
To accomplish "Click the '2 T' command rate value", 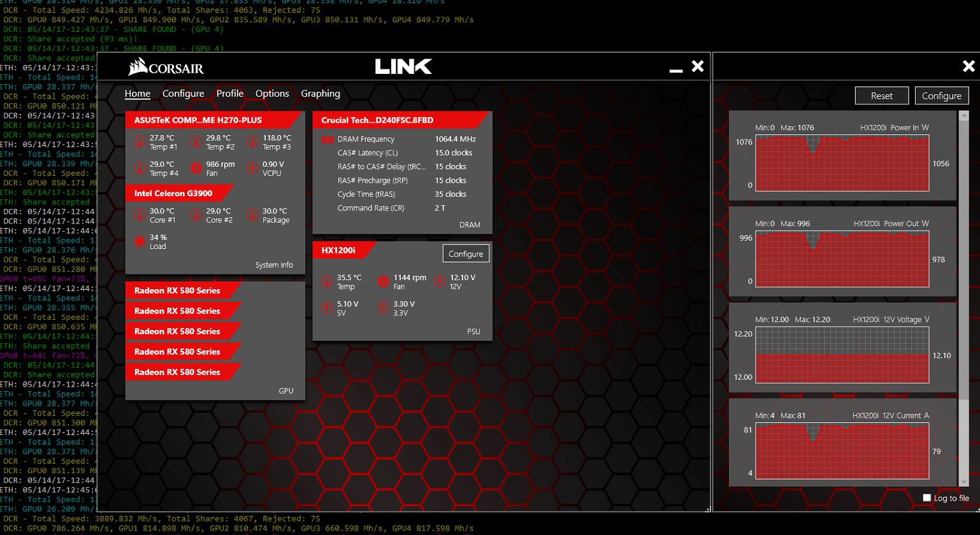I will pos(440,208).
